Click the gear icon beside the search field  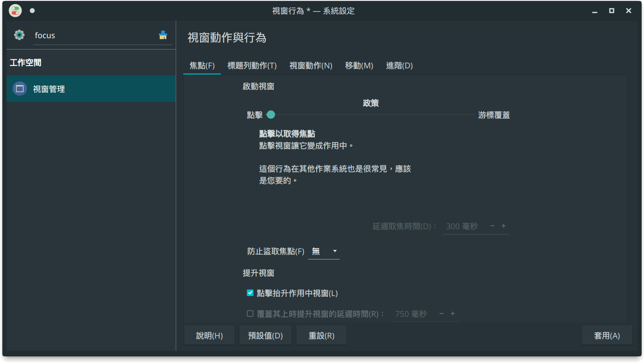click(x=19, y=35)
